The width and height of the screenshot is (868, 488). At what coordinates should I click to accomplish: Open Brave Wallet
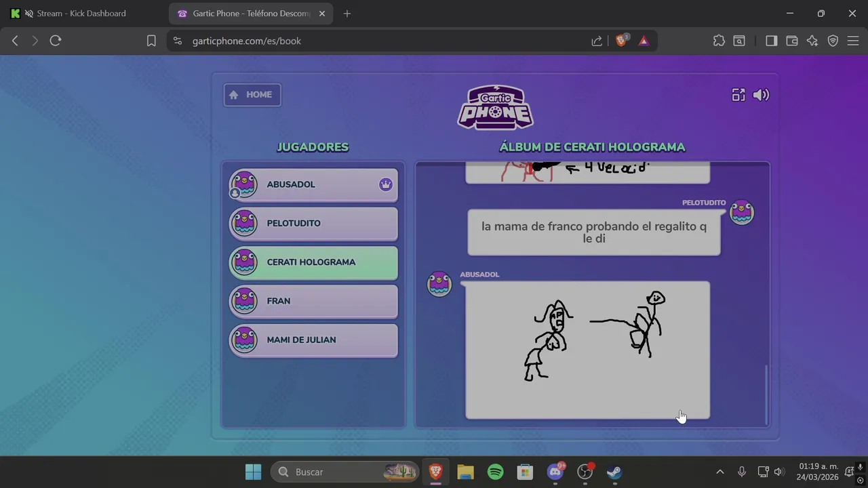pos(791,41)
